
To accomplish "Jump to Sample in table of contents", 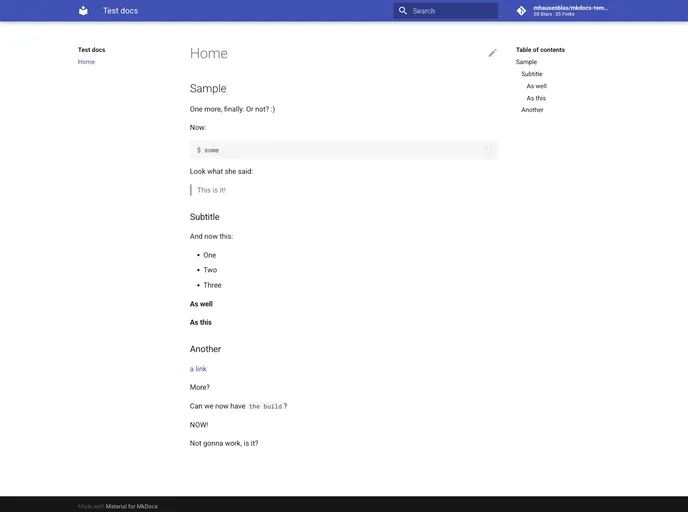I will point(526,62).
